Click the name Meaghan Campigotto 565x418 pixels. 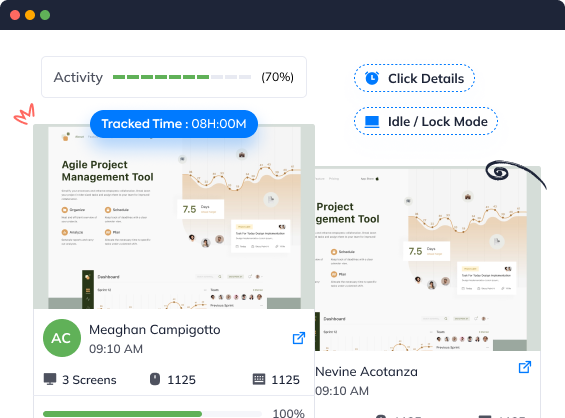[x=155, y=329]
